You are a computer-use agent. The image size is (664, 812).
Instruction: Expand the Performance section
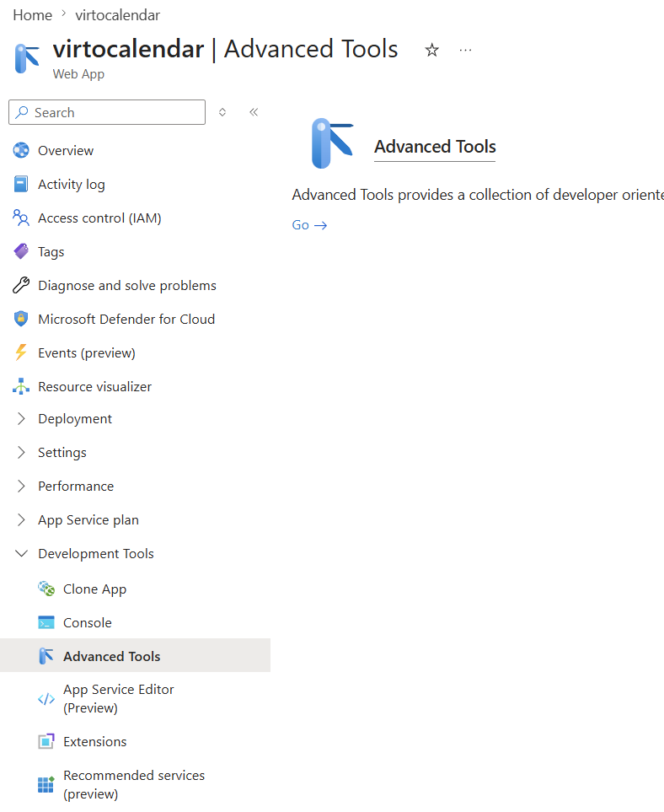[21, 486]
